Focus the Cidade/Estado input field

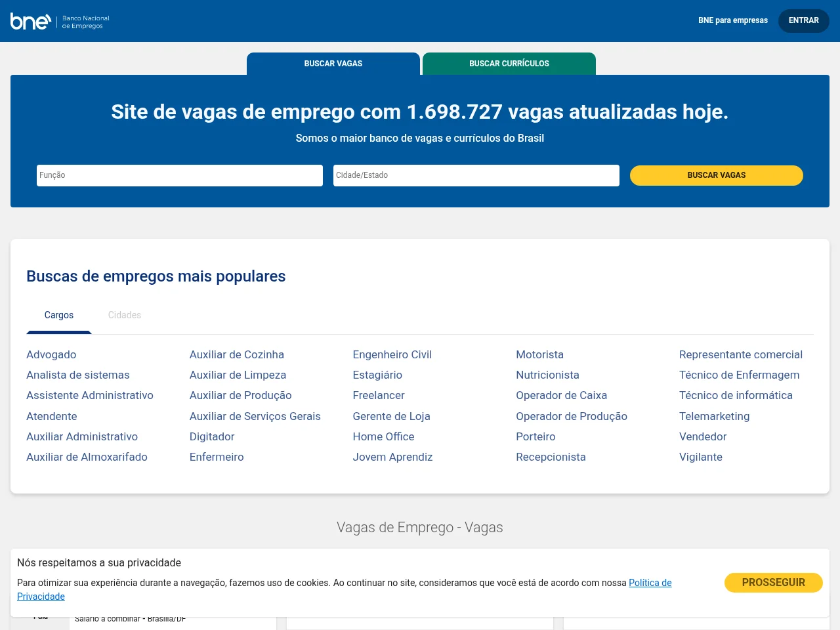476,175
